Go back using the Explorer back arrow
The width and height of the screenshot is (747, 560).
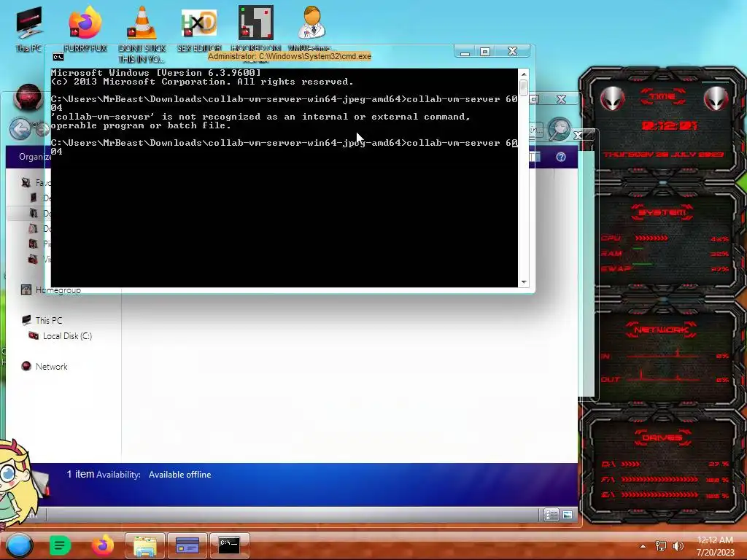click(x=20, y=128)
